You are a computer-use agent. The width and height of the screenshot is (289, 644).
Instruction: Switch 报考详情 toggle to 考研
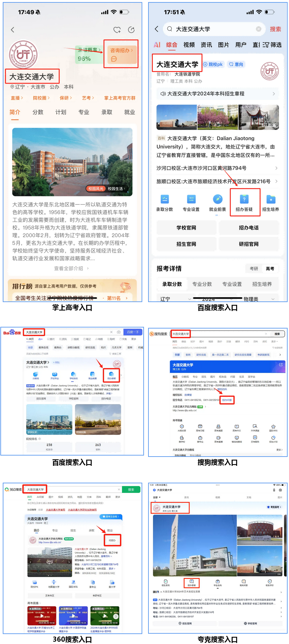254,268
